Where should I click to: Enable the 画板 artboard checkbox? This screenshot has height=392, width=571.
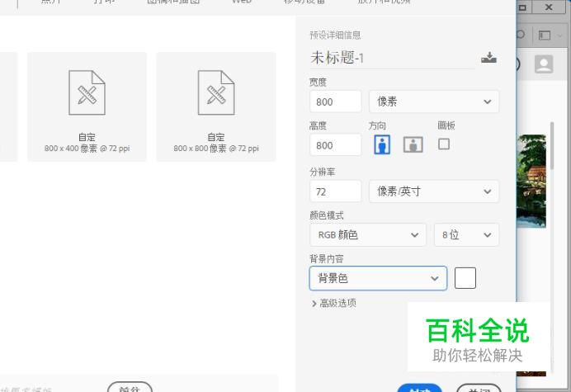click(x=444, y=144)
